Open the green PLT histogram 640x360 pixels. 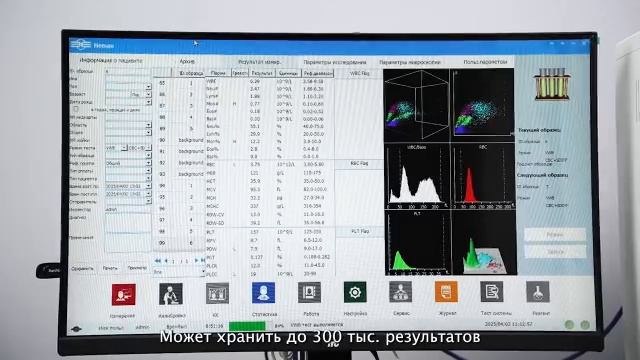417,242
